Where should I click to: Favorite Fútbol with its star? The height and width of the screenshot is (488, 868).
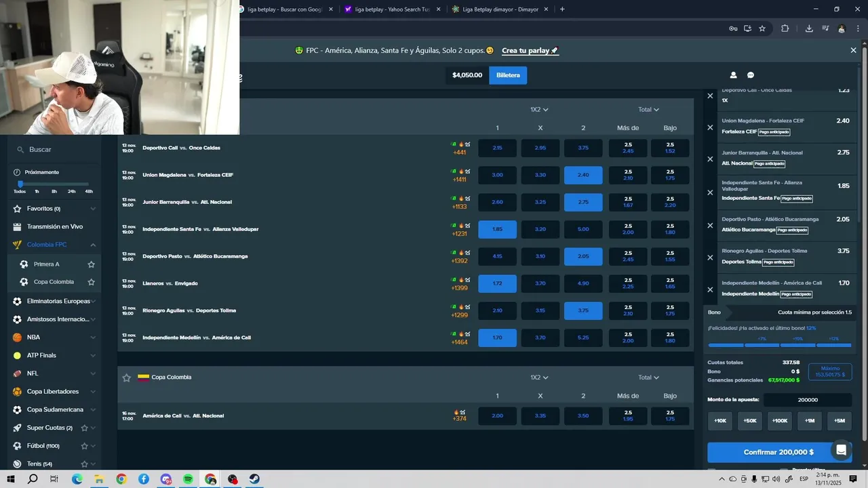click(85, 446)
